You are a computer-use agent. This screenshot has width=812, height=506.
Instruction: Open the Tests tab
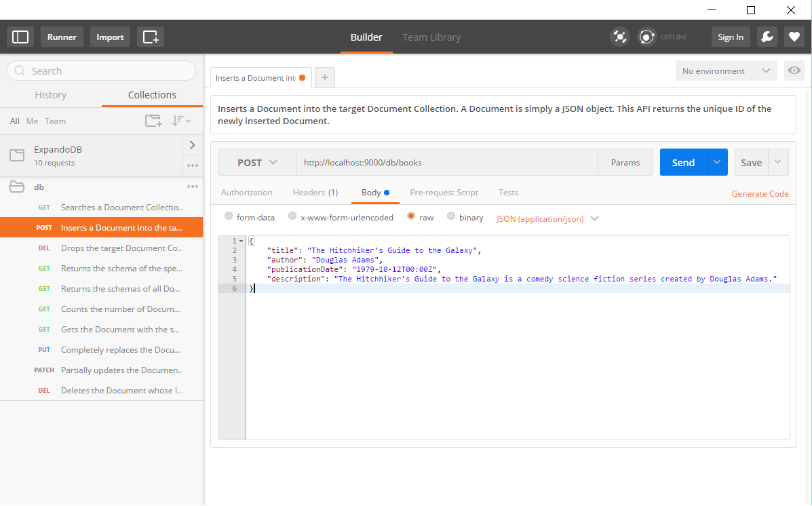point(508,193)
